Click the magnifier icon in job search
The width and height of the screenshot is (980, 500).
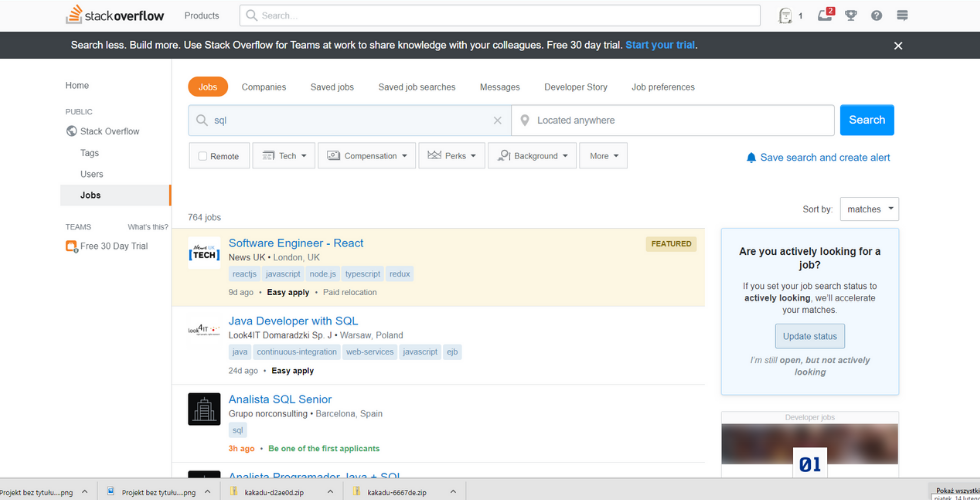click(x=201, y=120)
